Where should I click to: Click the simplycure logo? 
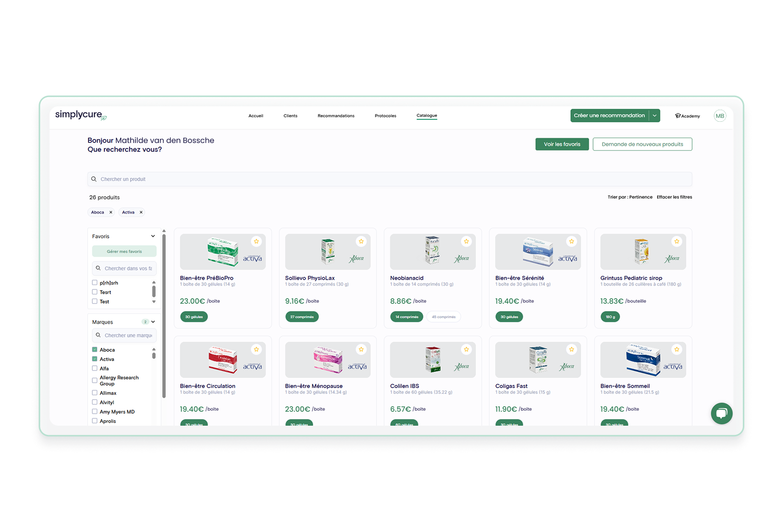click(81, 115)
